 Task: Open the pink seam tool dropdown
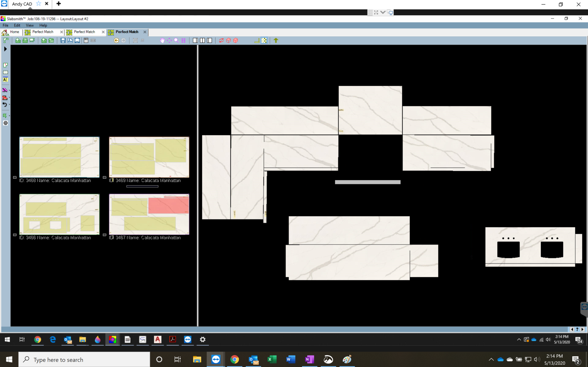[9, 90]
